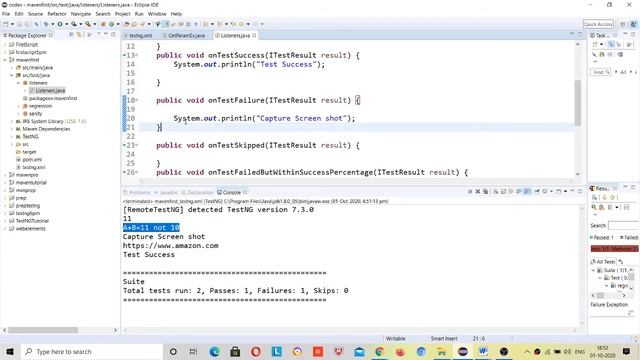This screenshot has width=640, height=360.
Task: Toggle Pin Console button
Action: (x=537, y=191)
